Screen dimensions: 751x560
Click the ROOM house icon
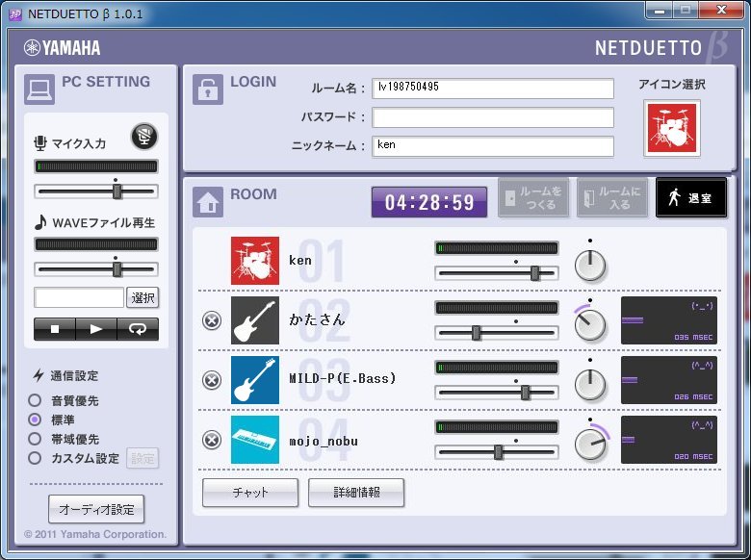click(x=208, y=202)
